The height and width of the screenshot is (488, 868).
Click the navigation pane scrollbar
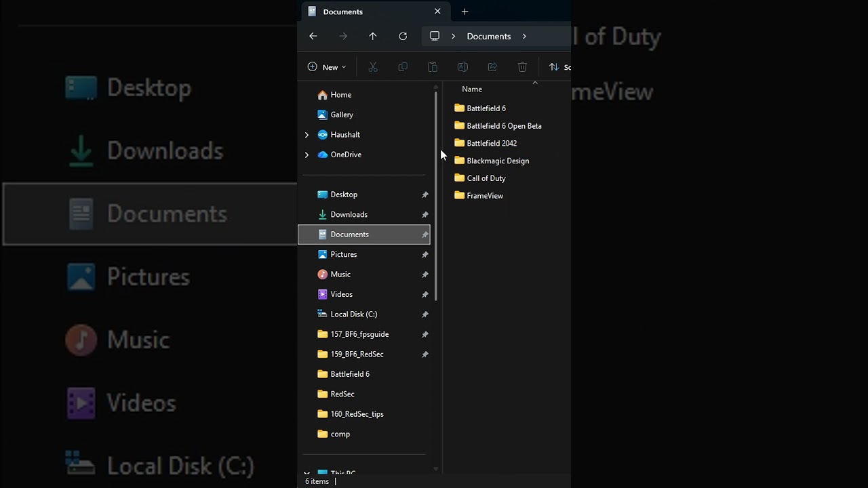(x=436, y=197)
